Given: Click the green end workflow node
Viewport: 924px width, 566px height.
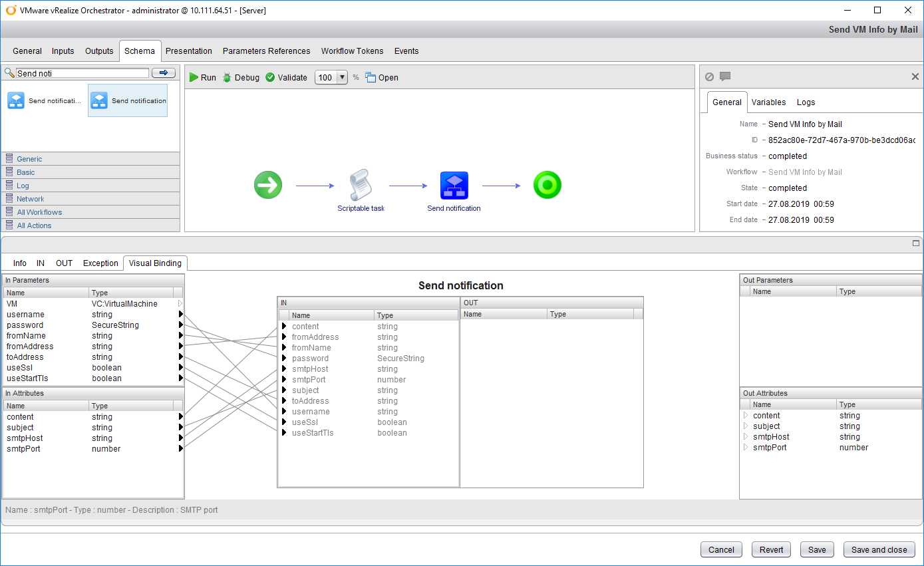Looking at the screenshot, I should 547,185.
